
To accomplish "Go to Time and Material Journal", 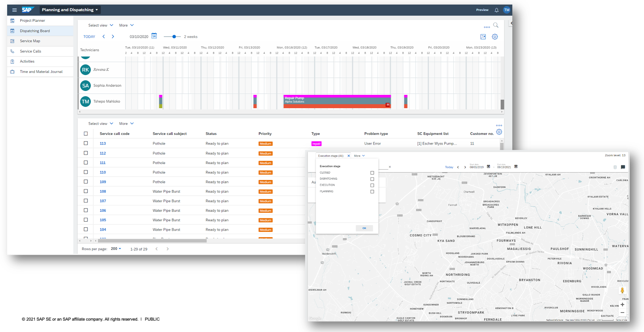I will 41,72.
